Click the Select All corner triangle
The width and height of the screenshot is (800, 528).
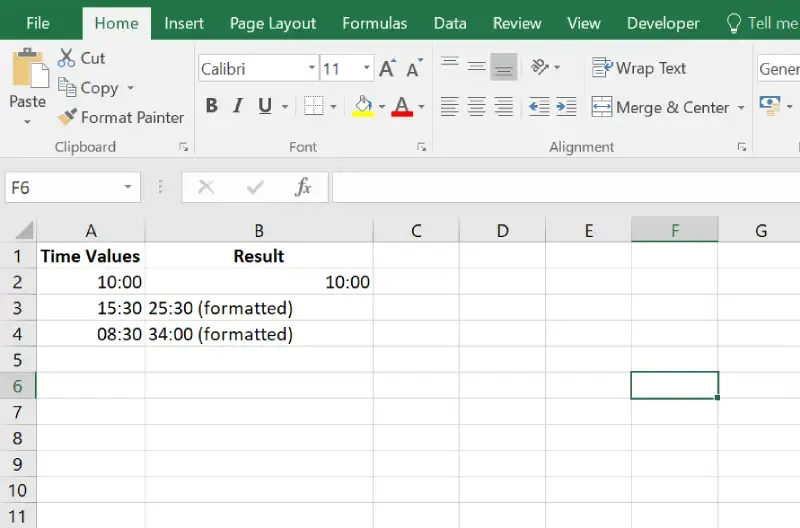[24, 230]
